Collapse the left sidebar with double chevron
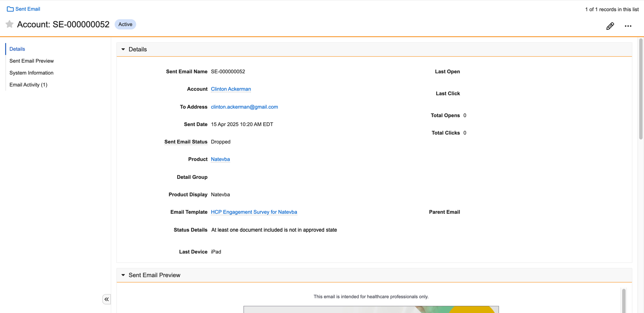The image size is (644, 313). [x=106, y=299]
